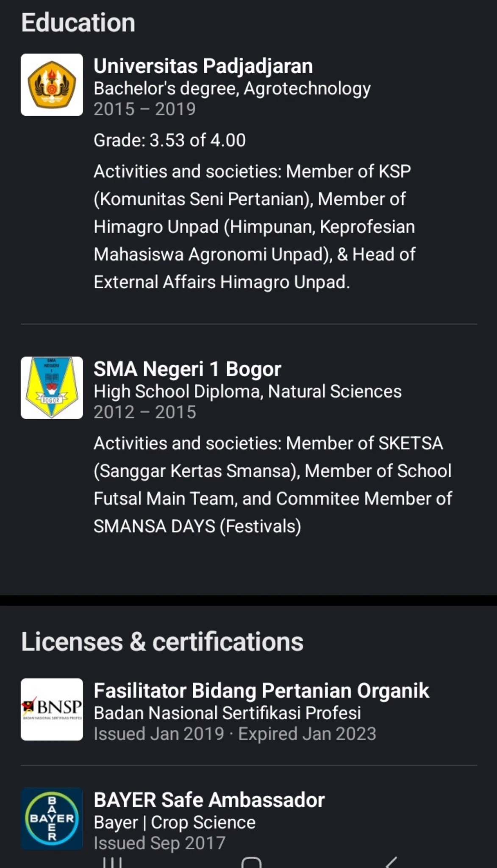This screenshot has width=497, height=868.
Task: Select the Education section heading
Action: [x=78, y=22]
